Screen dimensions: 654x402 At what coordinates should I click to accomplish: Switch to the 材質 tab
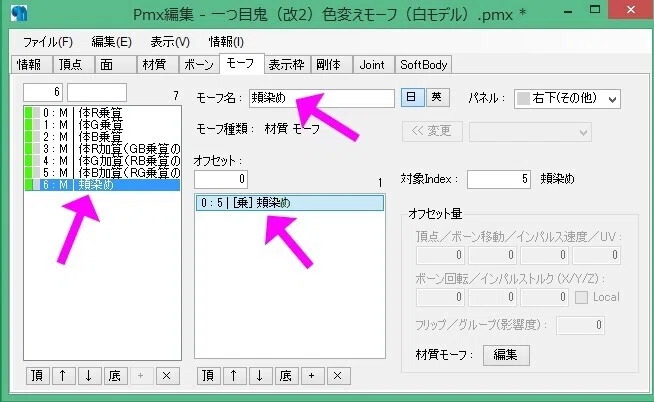(157, 65)
